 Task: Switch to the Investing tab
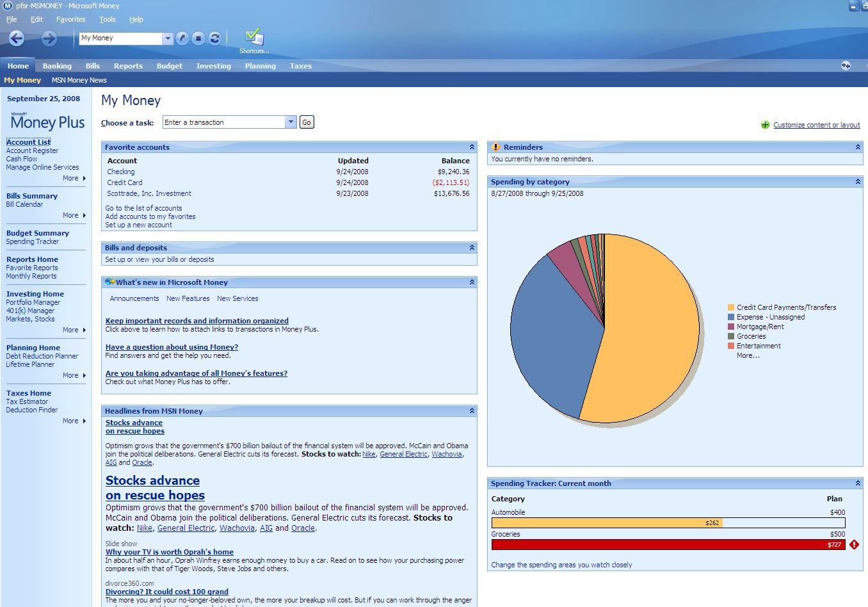214,66
